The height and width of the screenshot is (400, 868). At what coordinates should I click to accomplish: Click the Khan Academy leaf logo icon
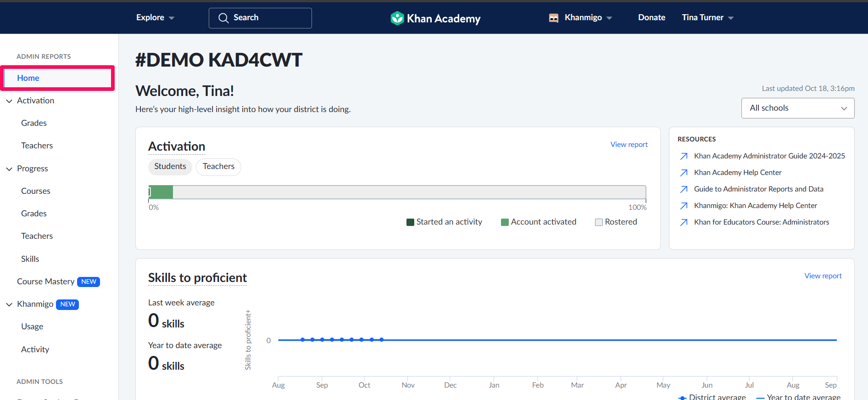coord(397,18)
